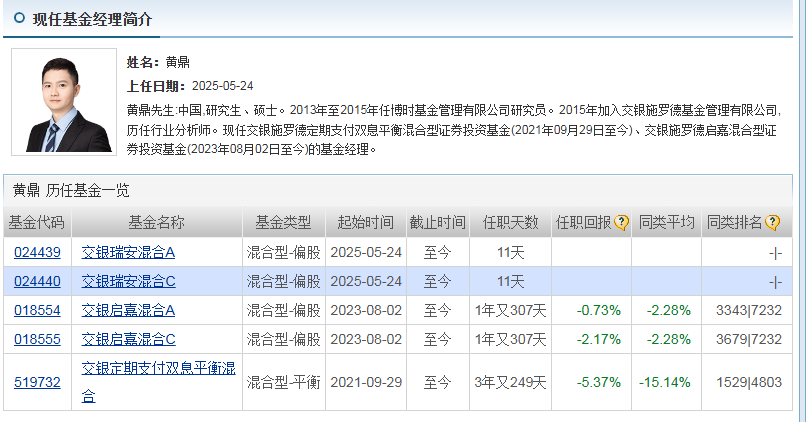Click the 基金代码 column header
The height and width of the screenshot is (422, 808).
37,223
